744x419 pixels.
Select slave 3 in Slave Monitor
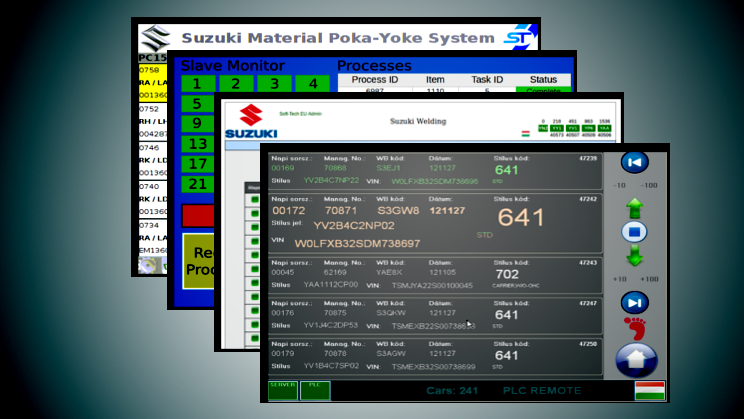[x=274, y=84]
